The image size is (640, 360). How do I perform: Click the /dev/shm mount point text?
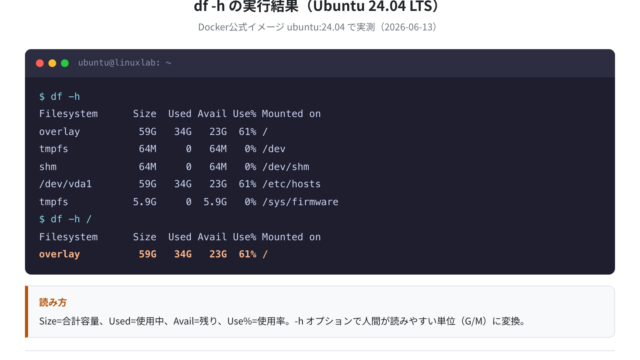tap(286, 167)
